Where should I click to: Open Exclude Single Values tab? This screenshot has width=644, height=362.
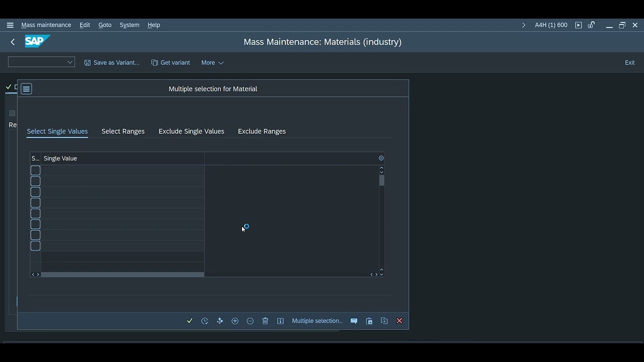click(191, 131)
